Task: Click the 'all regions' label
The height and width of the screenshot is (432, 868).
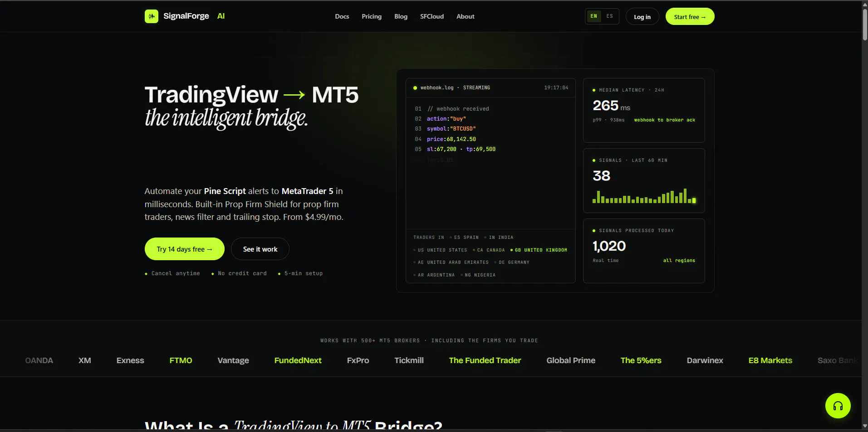Action: pyautogui.click(x=679, y=261)
